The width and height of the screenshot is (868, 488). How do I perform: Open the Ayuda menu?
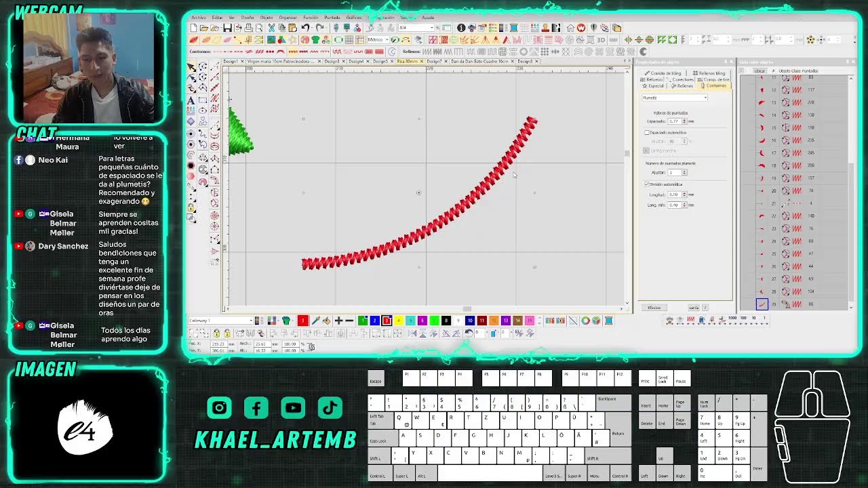point(428,17)
